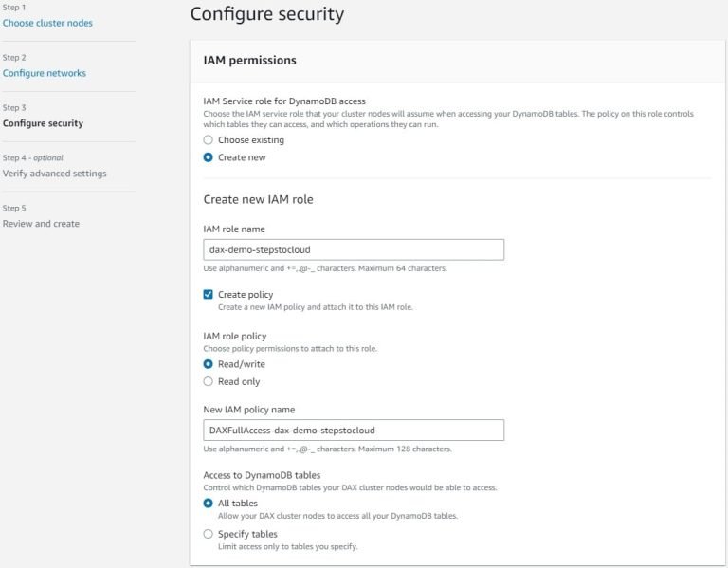This screenshot has width=728, height=568.
Task: Select the Create new radio option
Action: point(209,157)
